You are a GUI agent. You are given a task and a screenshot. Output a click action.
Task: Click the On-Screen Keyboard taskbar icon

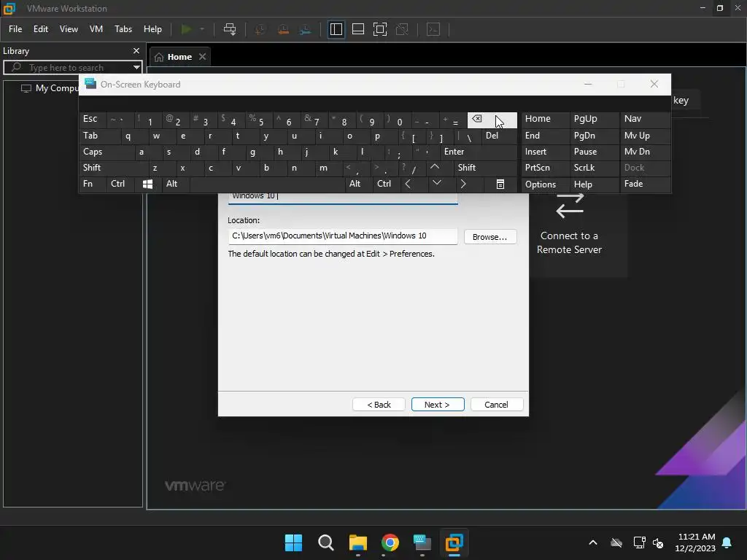[x=422, y=542]
